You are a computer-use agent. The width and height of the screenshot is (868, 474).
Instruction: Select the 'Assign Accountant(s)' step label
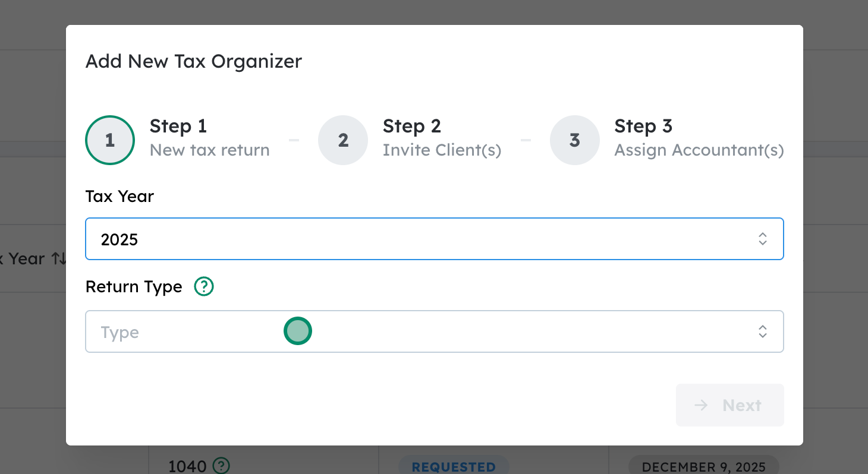(x=699, y=150)
